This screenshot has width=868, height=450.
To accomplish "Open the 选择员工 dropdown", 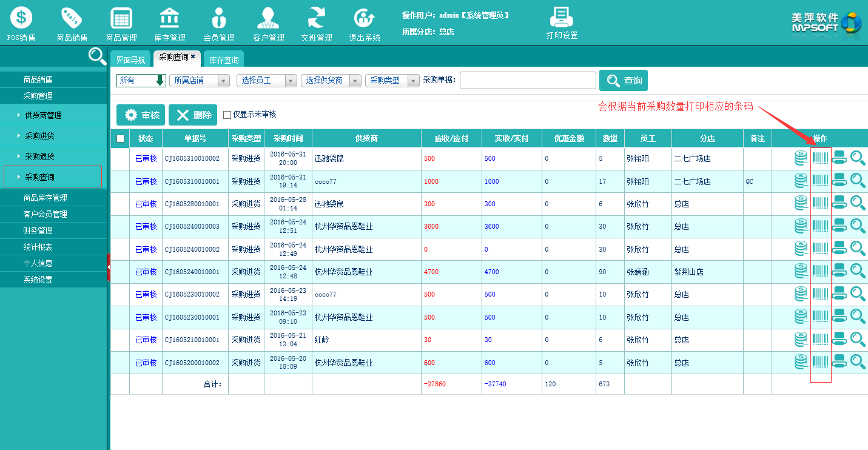I will (266, 80).
